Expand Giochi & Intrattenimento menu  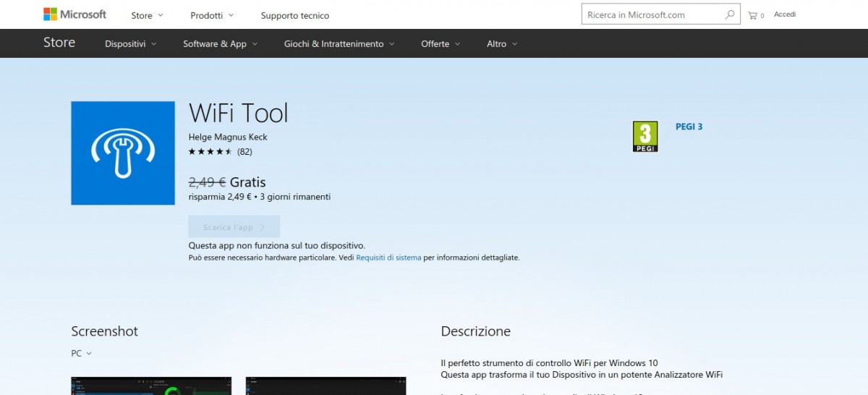(x=339, y=44)
